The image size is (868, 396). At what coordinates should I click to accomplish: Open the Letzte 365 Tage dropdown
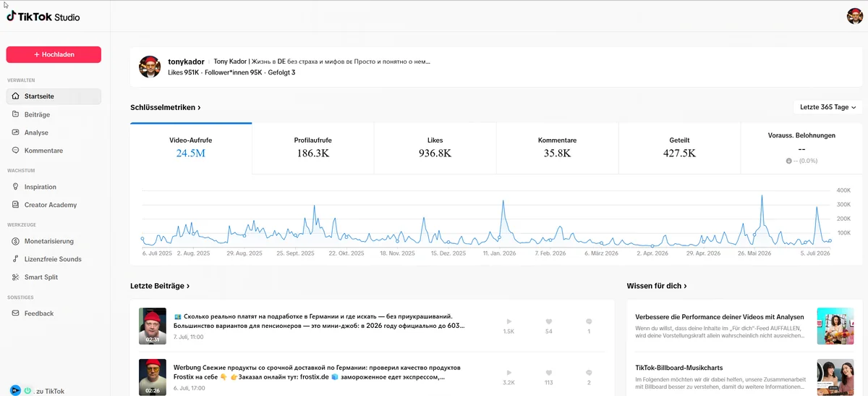[827, 107]
